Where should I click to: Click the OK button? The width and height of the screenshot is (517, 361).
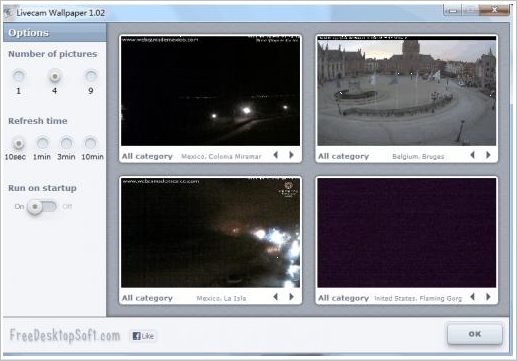475,334
